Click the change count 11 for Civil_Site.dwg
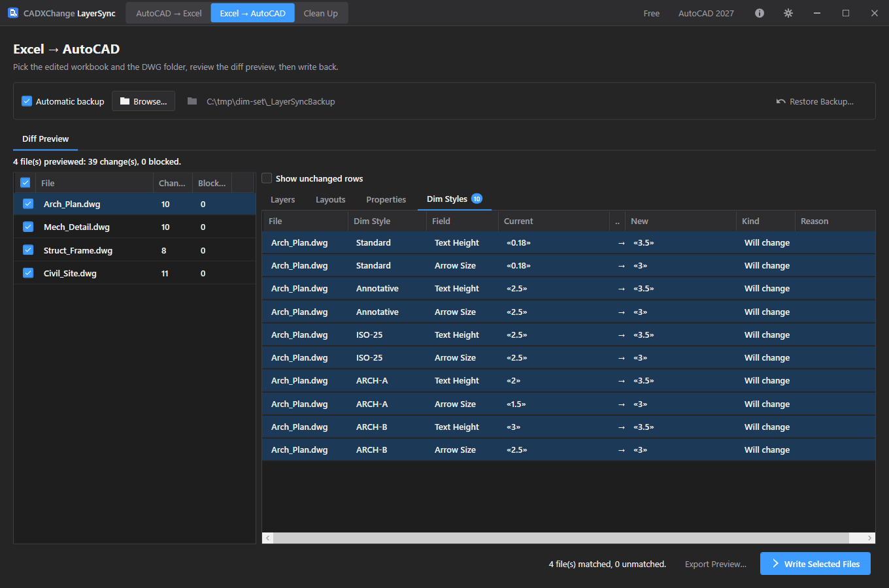The height and width of the screenshot is (588, 889). click(165, 273)
